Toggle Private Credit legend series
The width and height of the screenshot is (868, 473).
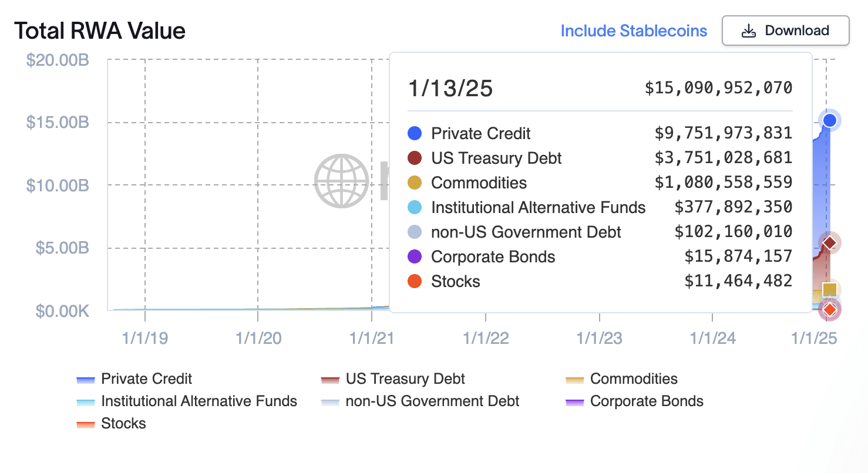point(134,379)
